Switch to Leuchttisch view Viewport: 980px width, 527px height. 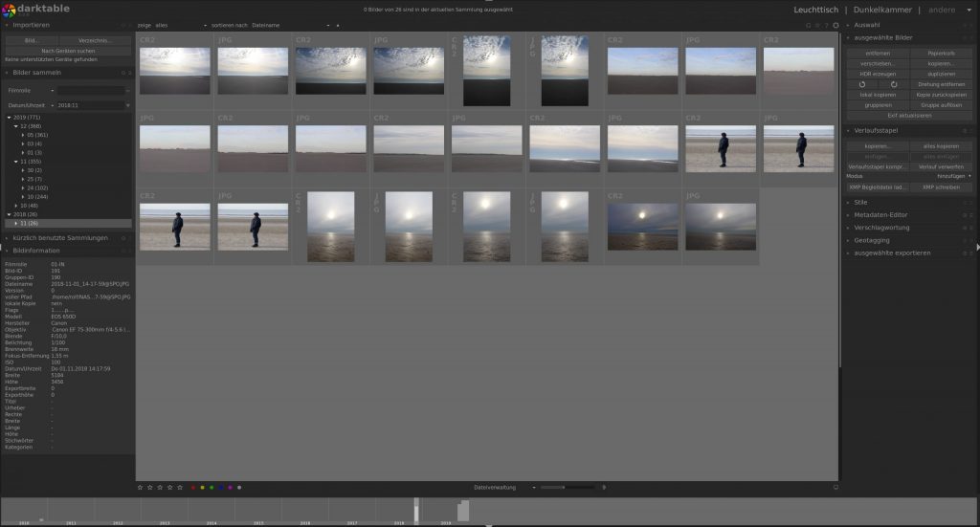[x=815, y=10]
